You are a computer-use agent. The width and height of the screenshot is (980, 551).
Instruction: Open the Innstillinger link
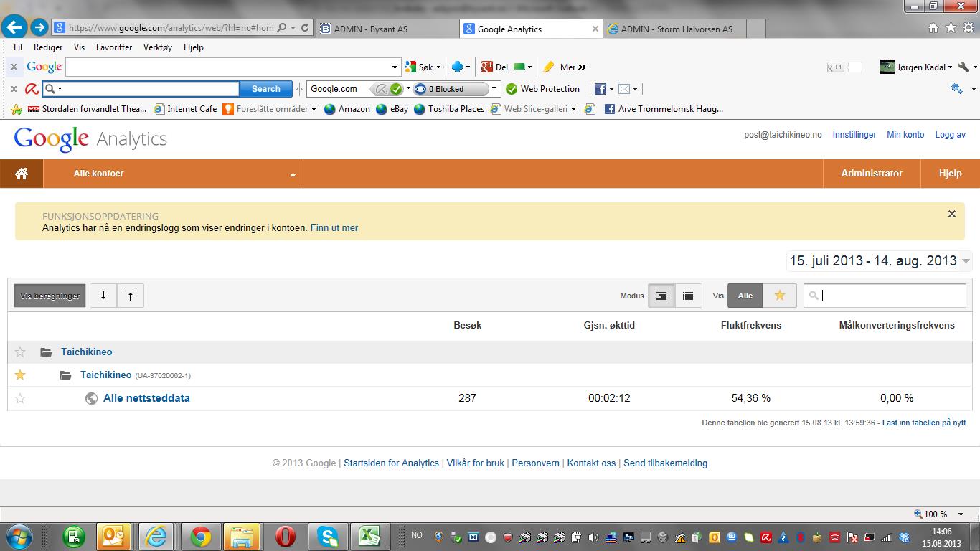[854, 135]
